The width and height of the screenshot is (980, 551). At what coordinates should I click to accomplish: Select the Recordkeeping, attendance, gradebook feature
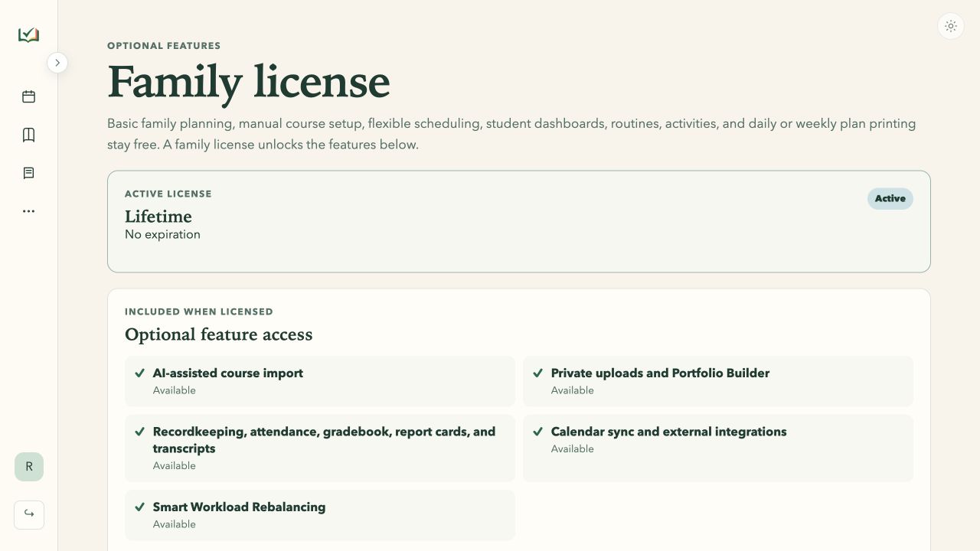pyautogui.click(x=320, y=448)
